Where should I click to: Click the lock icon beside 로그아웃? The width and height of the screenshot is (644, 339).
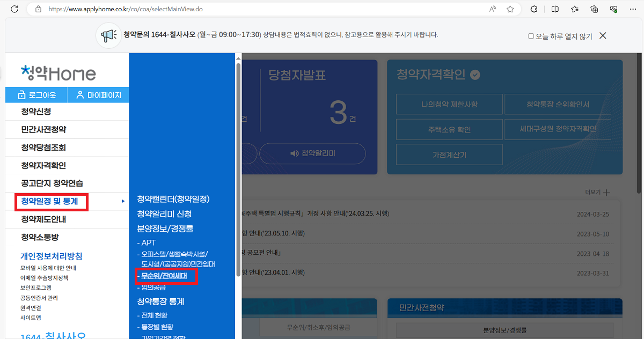point(22,94)
